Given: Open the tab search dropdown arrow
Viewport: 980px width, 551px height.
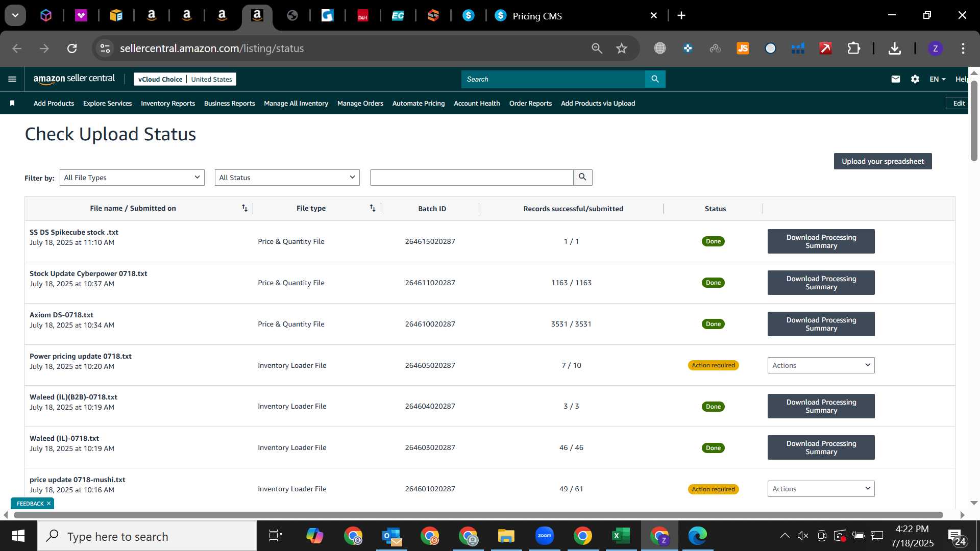Looking at the screenshot, I should coord(15,15).
